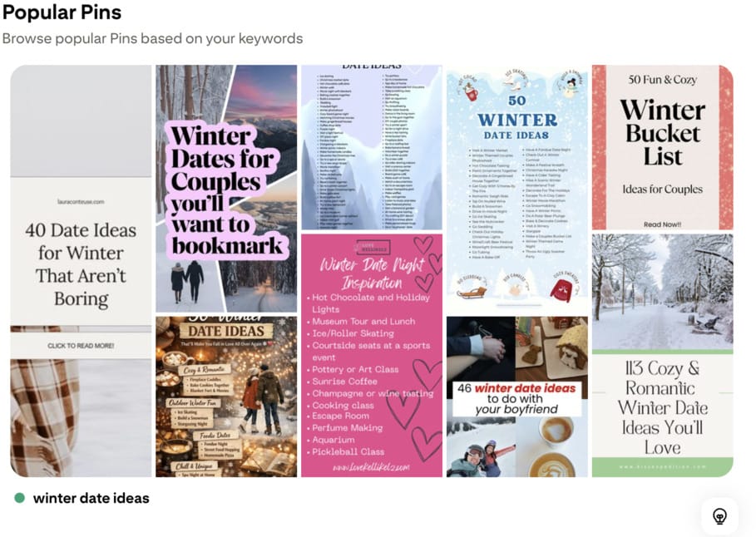Click the green dot next to winter date ideas
Image resolution: width=756 pixels, height=537 pixels.
coord(20,498)
